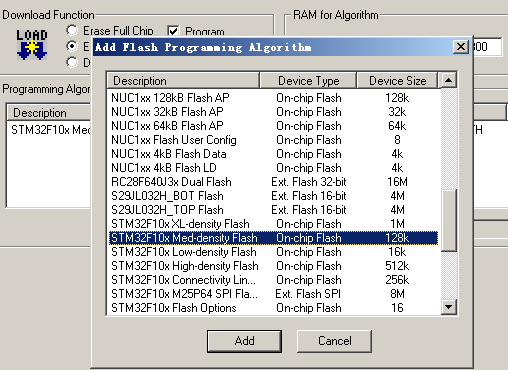Select NUC1xx 32kB Flash AP row
This screenshot has width=508, height=370.
pos(273,112)
